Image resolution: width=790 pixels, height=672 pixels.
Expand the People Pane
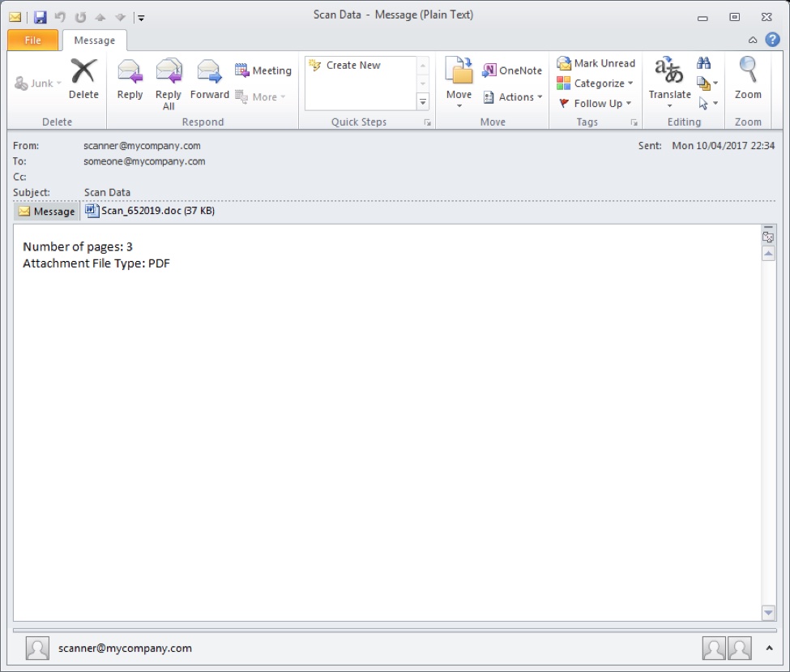click(x=770, y=648)
